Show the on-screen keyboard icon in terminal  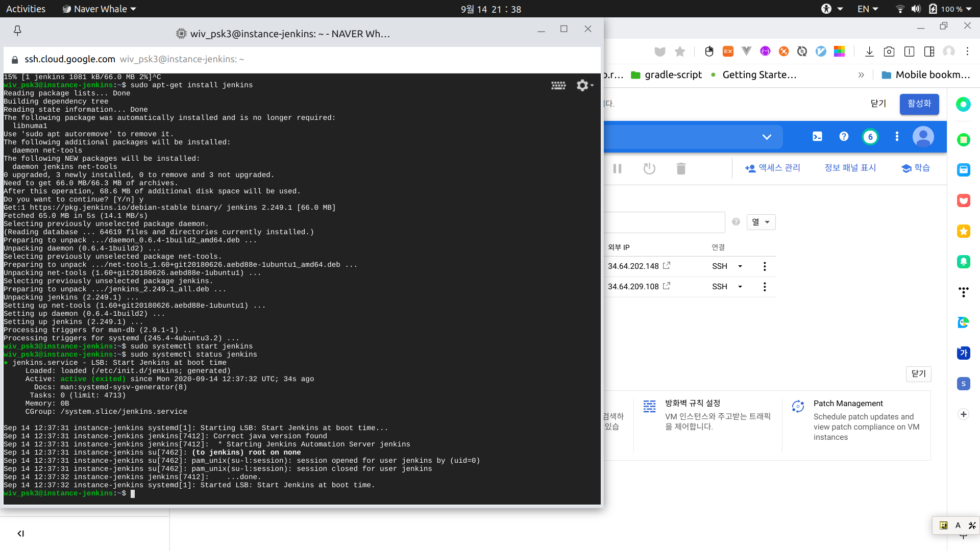558,85
